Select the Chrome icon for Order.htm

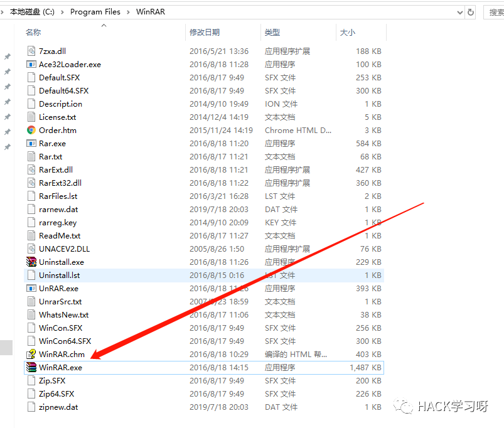(31, 130)
